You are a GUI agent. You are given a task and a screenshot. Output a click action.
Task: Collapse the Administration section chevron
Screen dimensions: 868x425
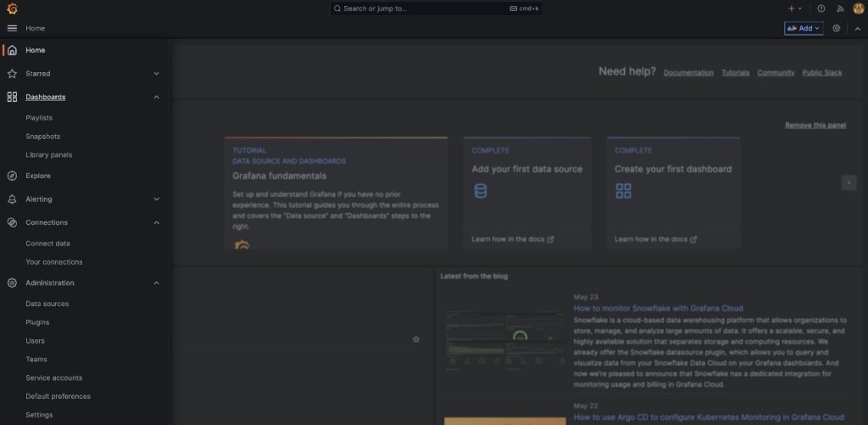coord(157,282)
